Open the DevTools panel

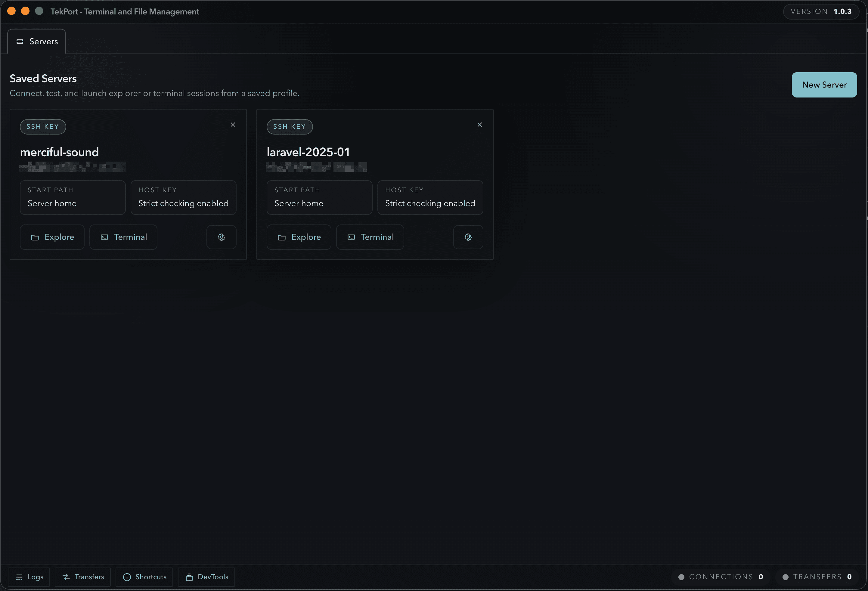pos(206,577)
